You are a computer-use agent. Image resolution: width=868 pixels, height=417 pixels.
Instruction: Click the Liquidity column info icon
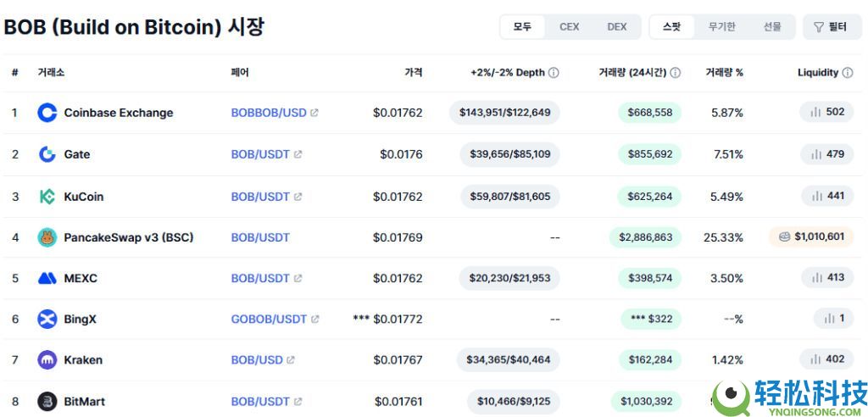point(848,73)
